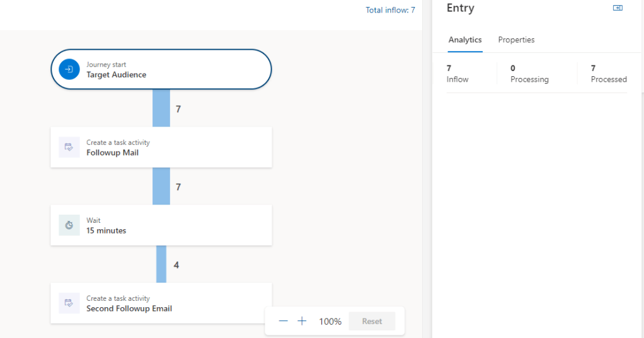Zoom out the journey canvas
Image resolution: width=644 pixels, height=338 pixels.
click(x=283, y=321)
